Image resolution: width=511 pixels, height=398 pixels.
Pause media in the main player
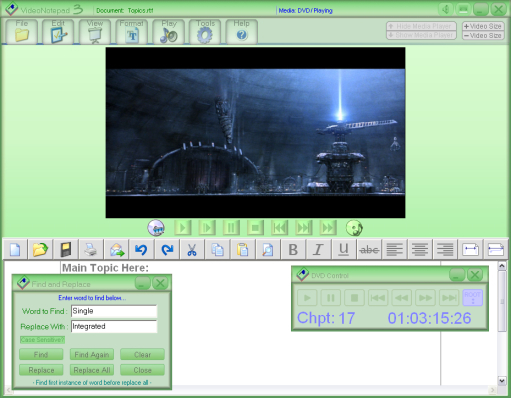click(231, 228)
